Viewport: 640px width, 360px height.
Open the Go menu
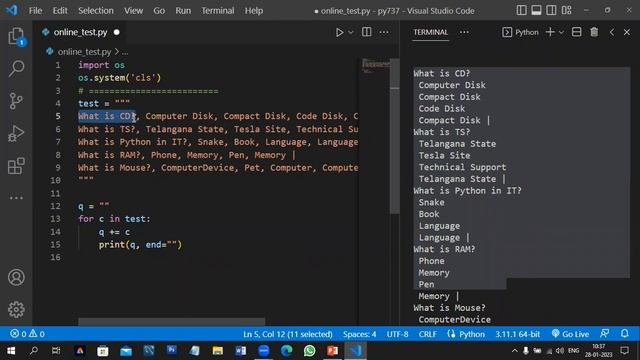click(159, 11)
